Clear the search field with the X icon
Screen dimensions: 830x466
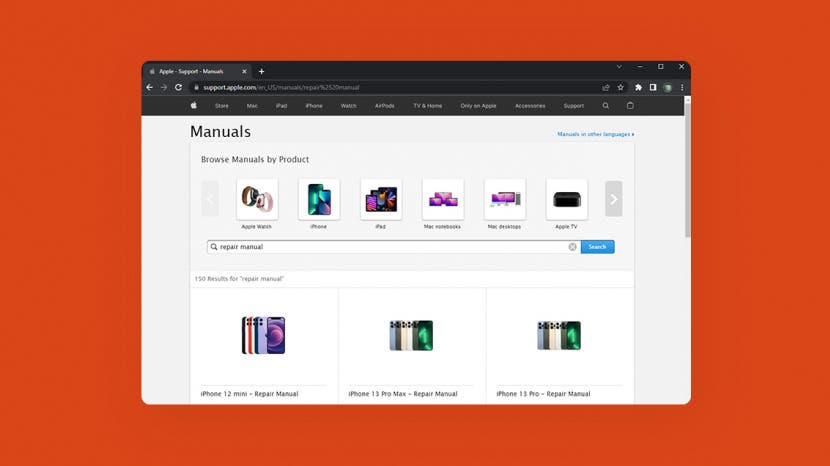tap(572, 247)
